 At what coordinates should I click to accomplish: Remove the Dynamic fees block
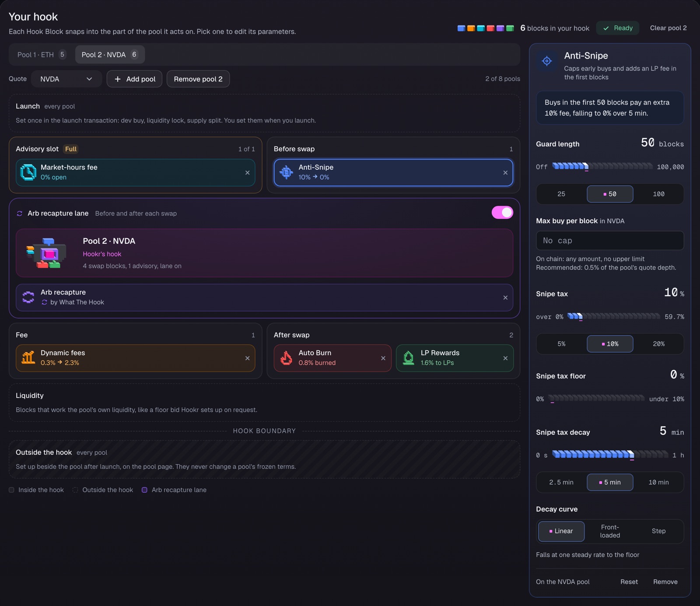(248, 358)
